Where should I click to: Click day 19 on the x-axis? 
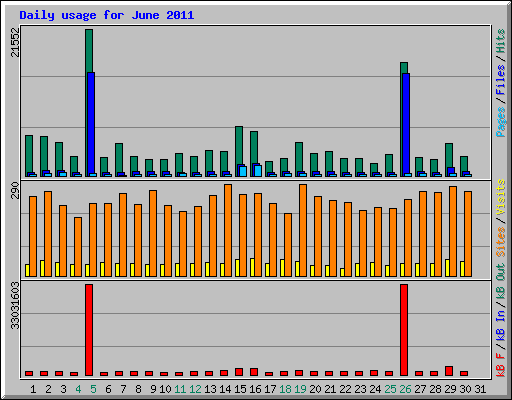300,389
